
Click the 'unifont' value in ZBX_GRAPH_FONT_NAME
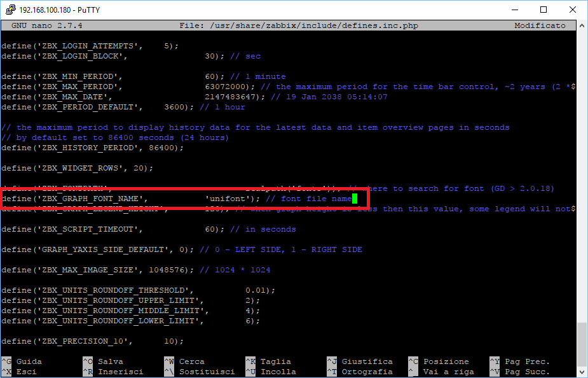tap(227, 199)
